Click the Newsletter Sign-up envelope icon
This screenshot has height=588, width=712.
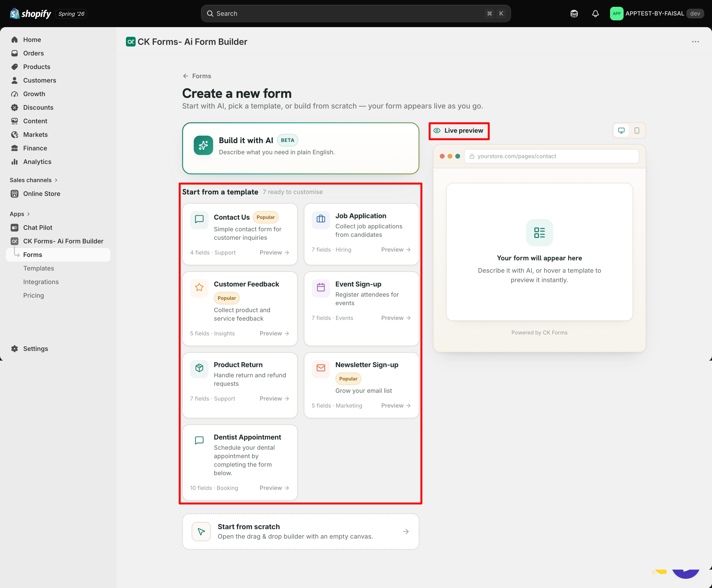321,368
